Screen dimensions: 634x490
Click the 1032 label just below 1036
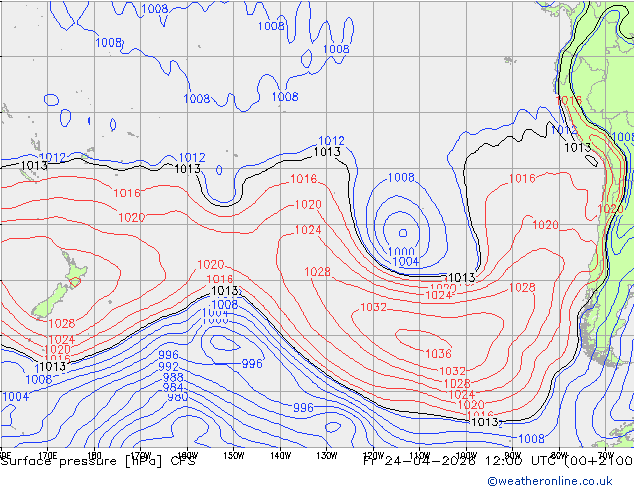[452, 371]
